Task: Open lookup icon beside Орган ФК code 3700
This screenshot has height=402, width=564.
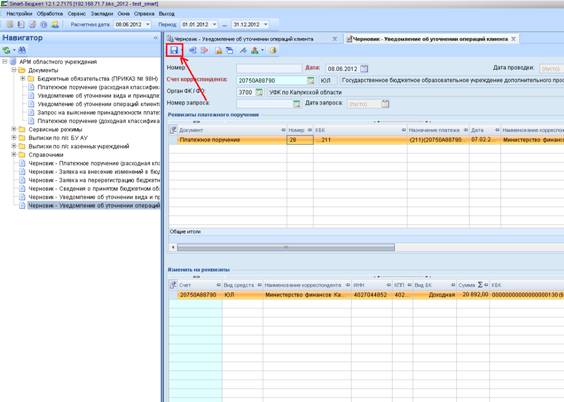Action: (259, 92)
